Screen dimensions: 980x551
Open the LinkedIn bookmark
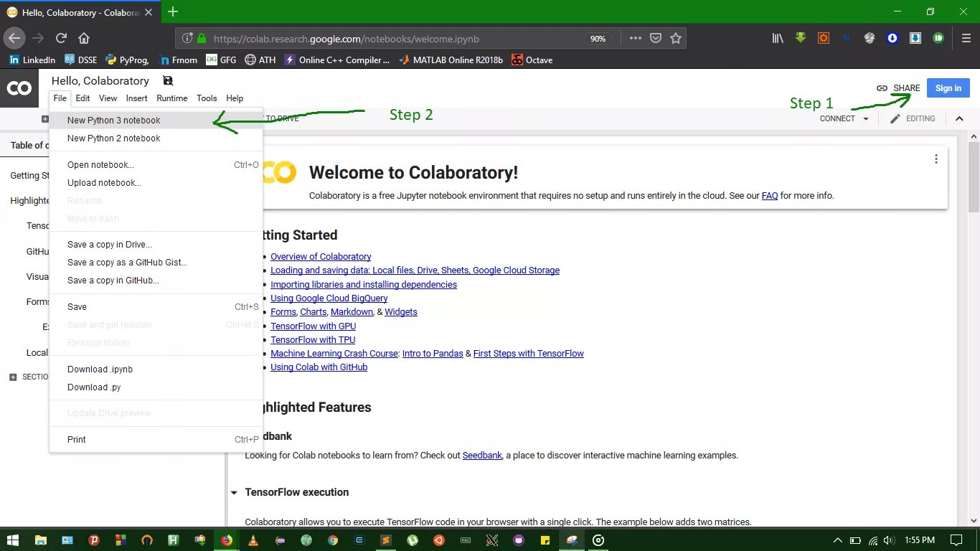[32, 60]
